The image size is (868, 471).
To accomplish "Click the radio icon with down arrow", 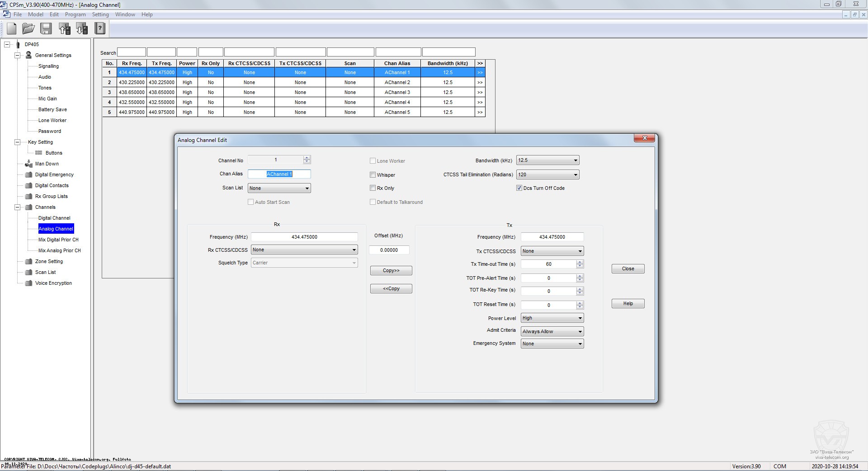I will tap(82, 29).
